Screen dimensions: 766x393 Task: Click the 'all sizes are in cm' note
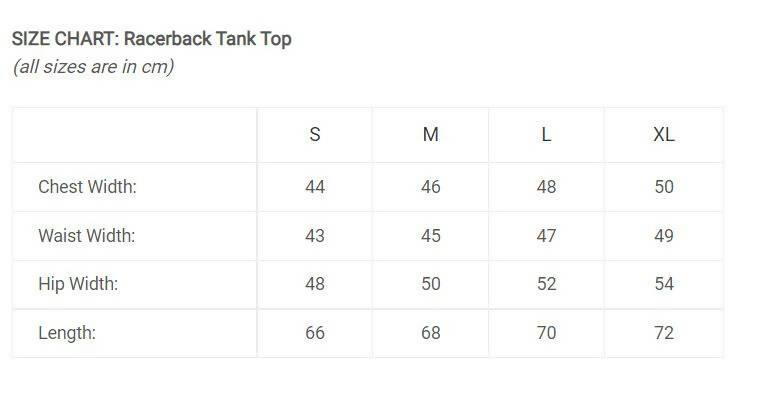click(x=93, y=66)
